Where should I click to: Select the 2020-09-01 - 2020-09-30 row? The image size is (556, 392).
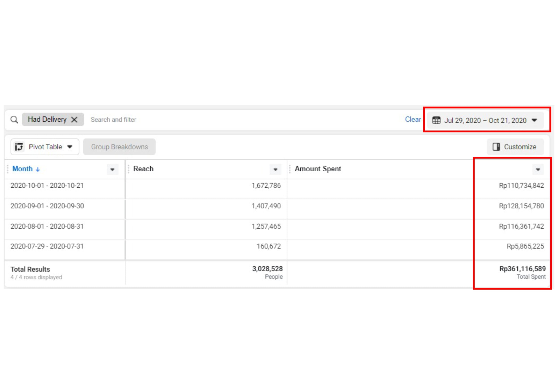pyautogui.click(x=47, y=206)
